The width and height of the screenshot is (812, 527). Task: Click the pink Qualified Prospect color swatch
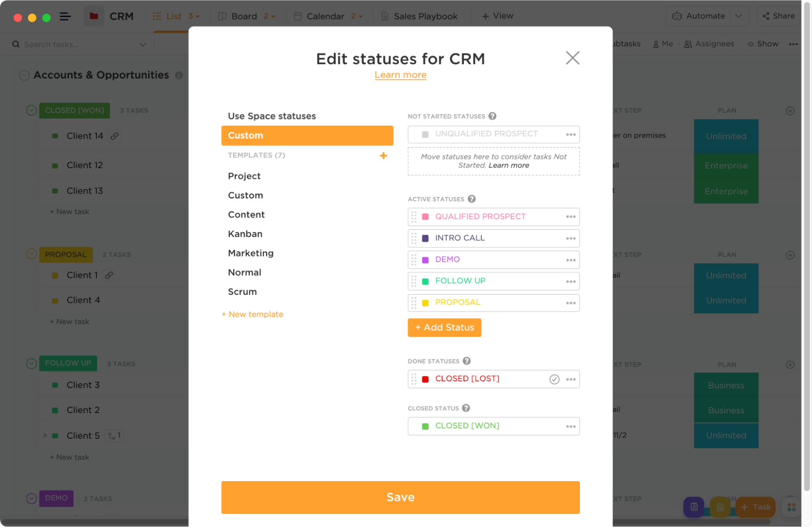point(425,217)
